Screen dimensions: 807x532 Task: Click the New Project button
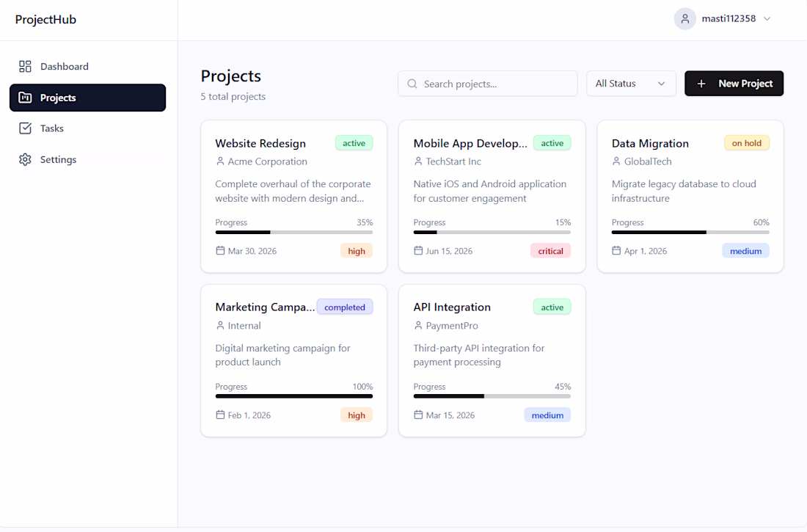click(734, 84)
